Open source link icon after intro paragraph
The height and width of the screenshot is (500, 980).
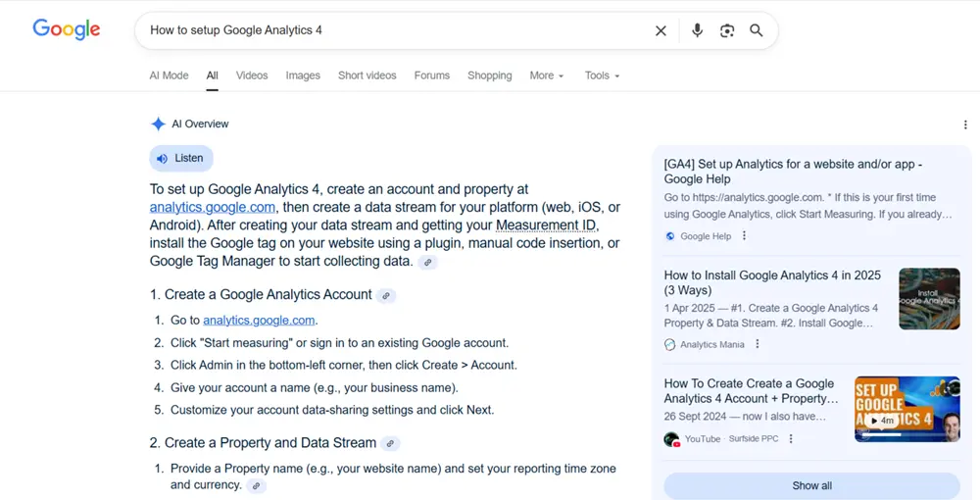pos(427,263)
